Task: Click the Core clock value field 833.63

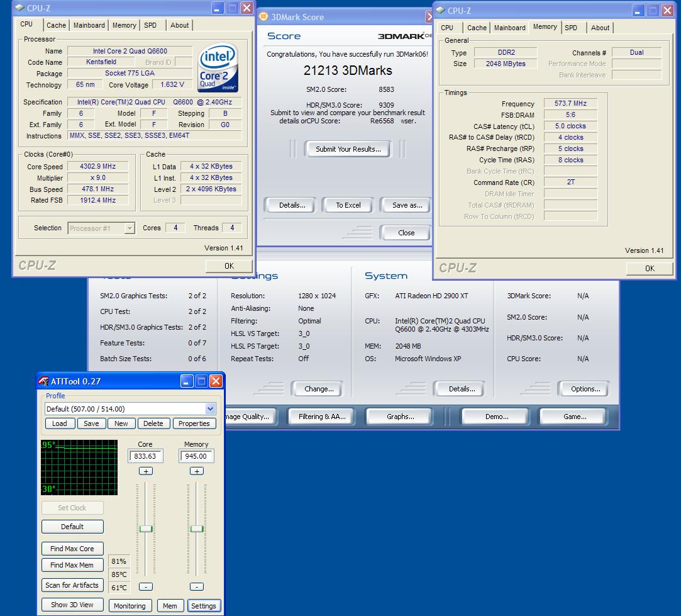Action: [145, 456]
